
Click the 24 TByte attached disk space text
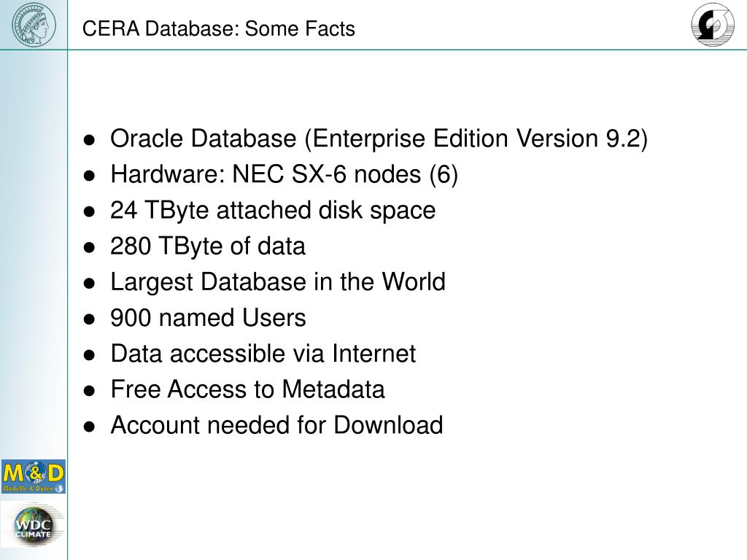tap(273, 211)
